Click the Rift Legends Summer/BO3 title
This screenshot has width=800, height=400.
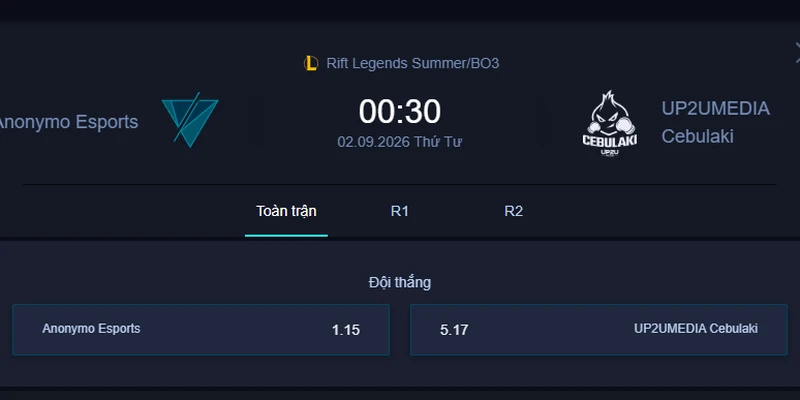click(412, 64)
